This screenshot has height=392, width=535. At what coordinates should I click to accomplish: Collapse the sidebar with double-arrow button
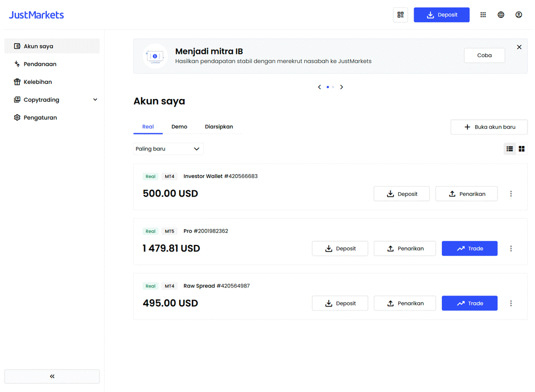click(x=52, y=376)
